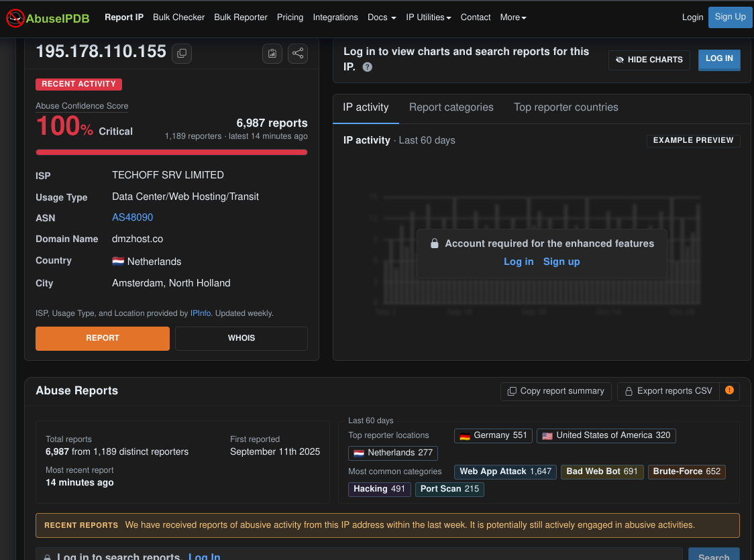Hide the charts with HIDE CHARTS toggle
754x560 pixels.
pyautogui.click(x=649, y=60)
